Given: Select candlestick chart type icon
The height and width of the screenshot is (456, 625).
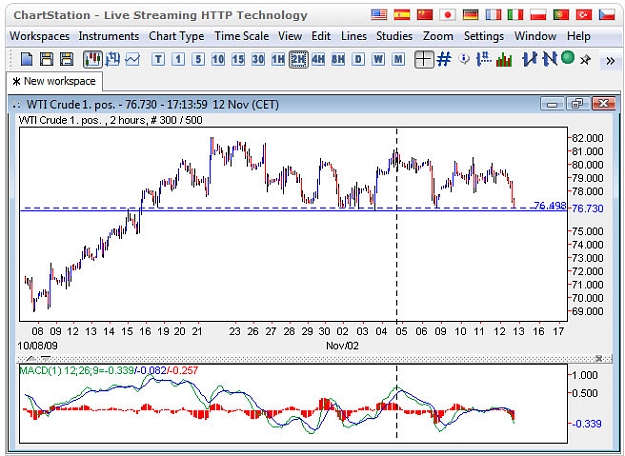Looking at the screenshot, I should pos(92,60).
